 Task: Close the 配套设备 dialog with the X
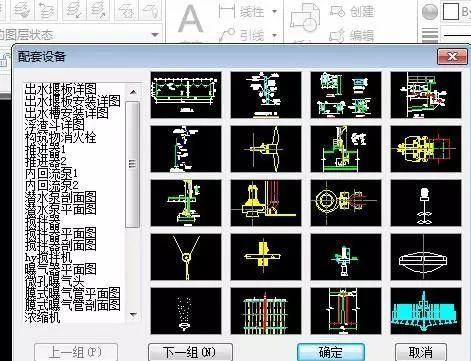click(x=452, y=56)
